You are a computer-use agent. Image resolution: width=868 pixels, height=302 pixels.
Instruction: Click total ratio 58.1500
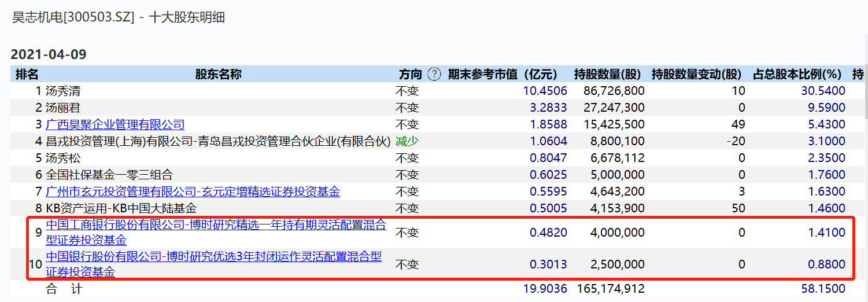(x=823, y=289)
